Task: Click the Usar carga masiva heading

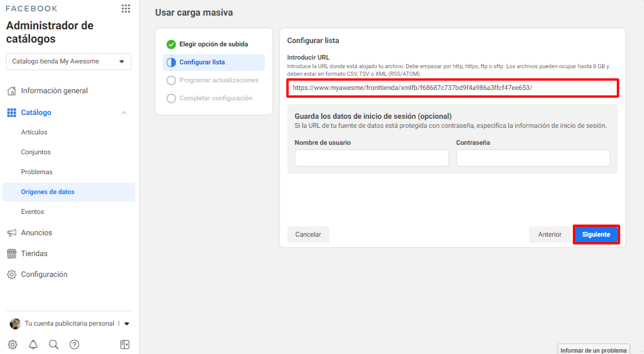Action: (x=194, y=13)
